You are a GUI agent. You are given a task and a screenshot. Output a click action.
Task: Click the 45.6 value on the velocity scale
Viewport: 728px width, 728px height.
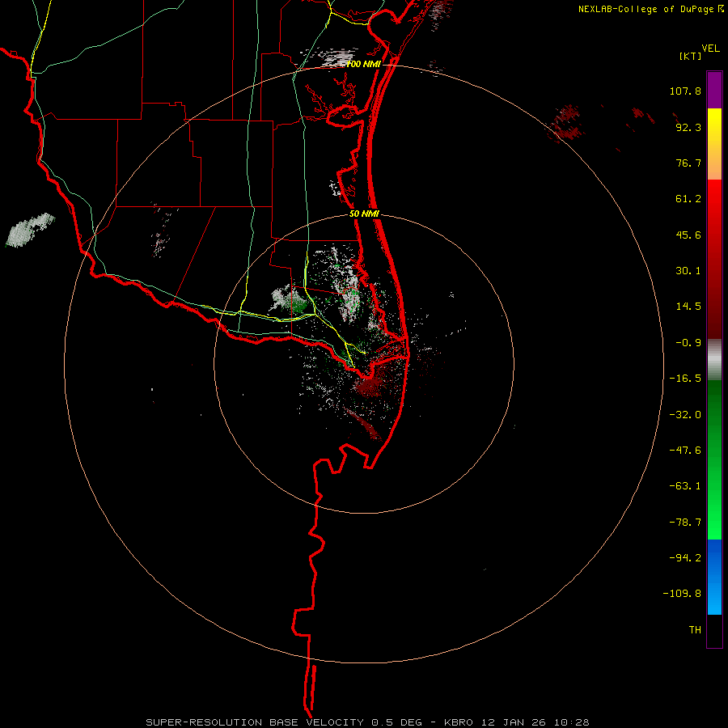point(688,235)
